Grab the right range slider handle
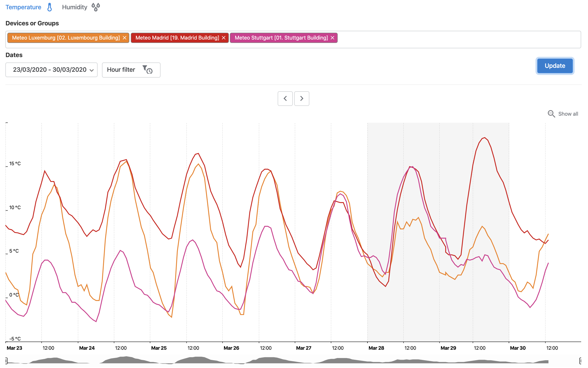Viewport: 588px width, 368px height. click(581, 360)
